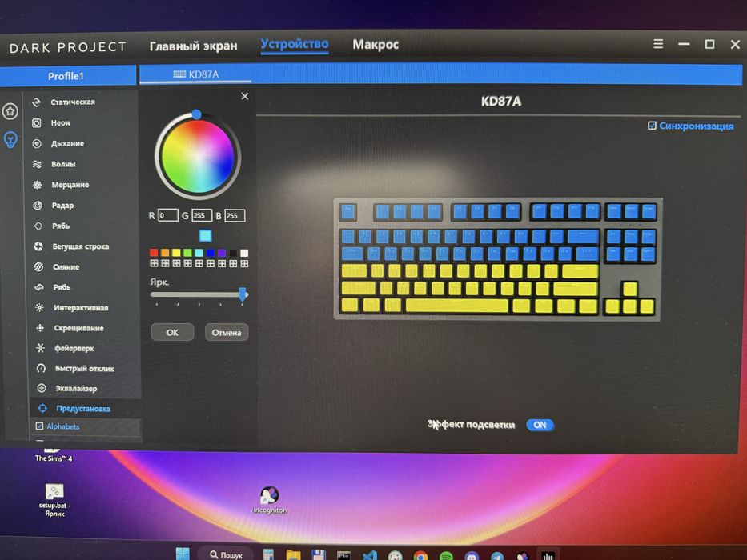The height and width of the screenshot is (560, 747).
Task: Select the Мерцание flicker effect icon
Action: click(x=37, y=185)
